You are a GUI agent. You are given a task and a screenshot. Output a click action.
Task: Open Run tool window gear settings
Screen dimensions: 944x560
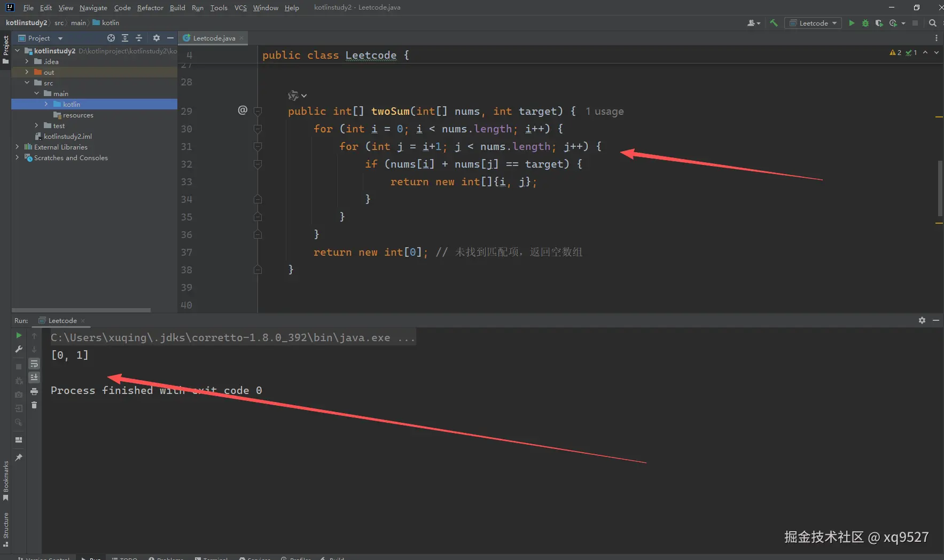point(922,320)
